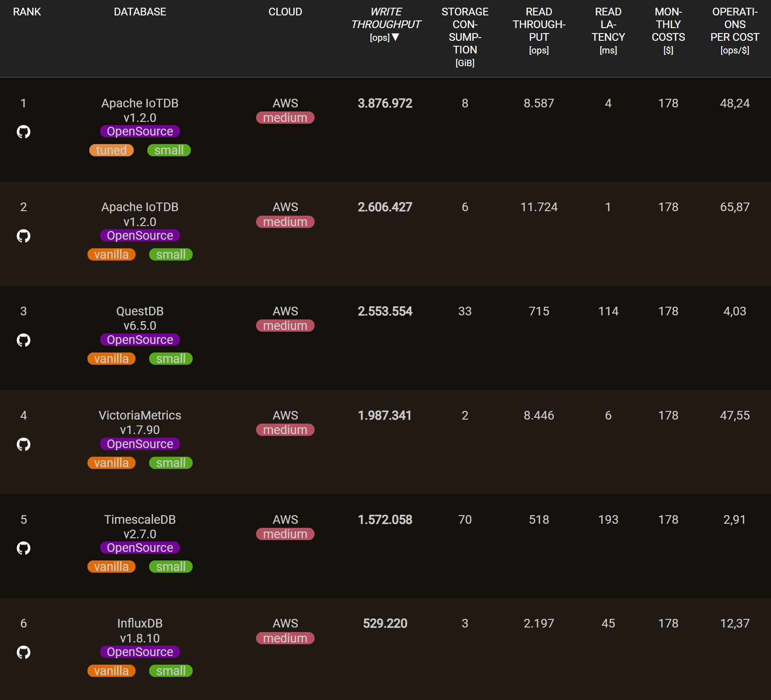Click the orange tuned tag on rank 1
Screen dimensions: 771x700
click(x=112, y=150)
